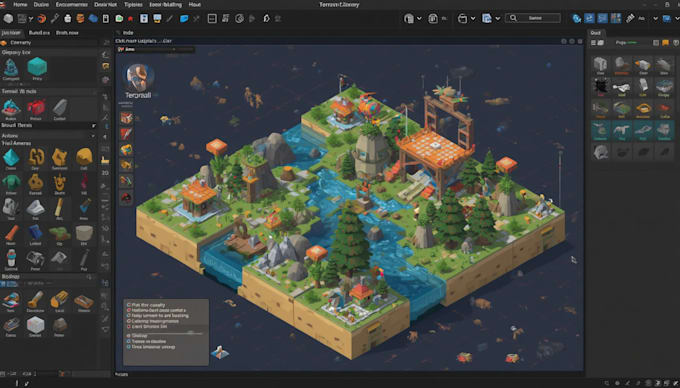Select the teal gem asset in left library
Viewport: 680px width, 388px height.
point(11,157)
